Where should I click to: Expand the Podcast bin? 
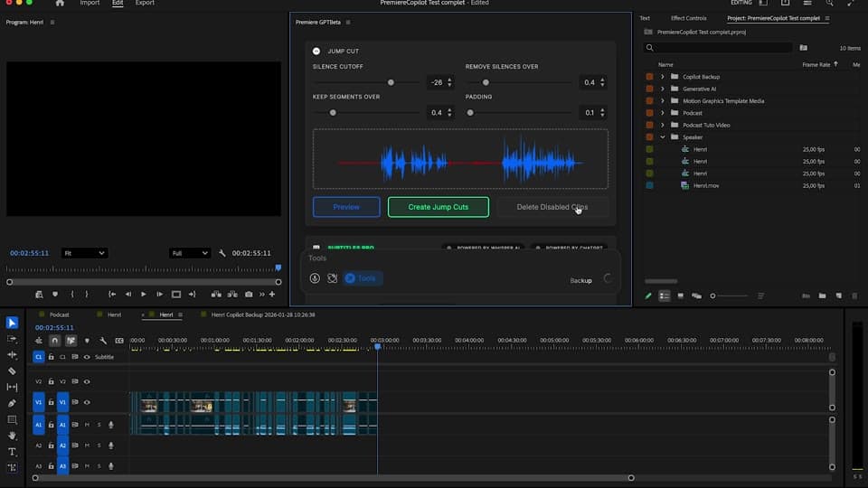coord(662,113)
